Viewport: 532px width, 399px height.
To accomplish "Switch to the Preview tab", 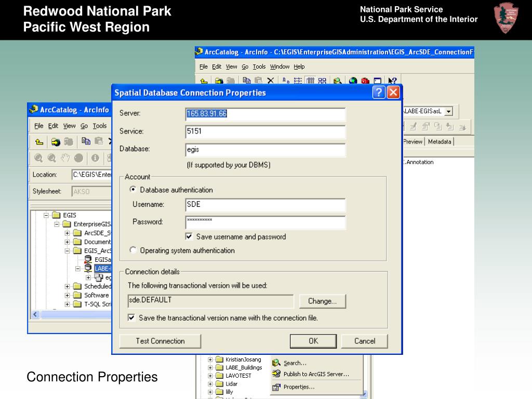I will pyautogui.click(x=413, y=141).
